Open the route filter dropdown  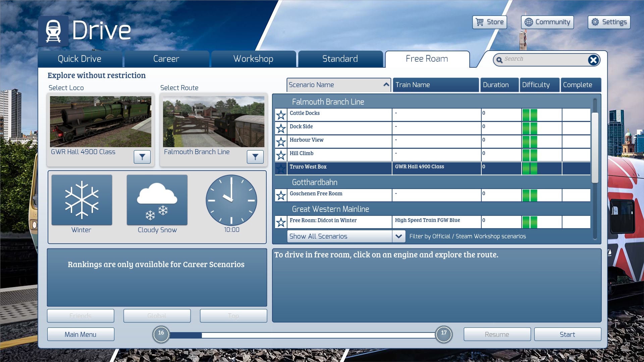tap(255, 157)
